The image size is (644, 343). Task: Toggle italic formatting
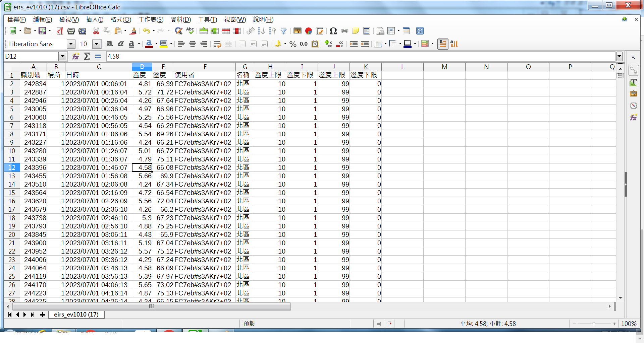click(x=121, y=44)
